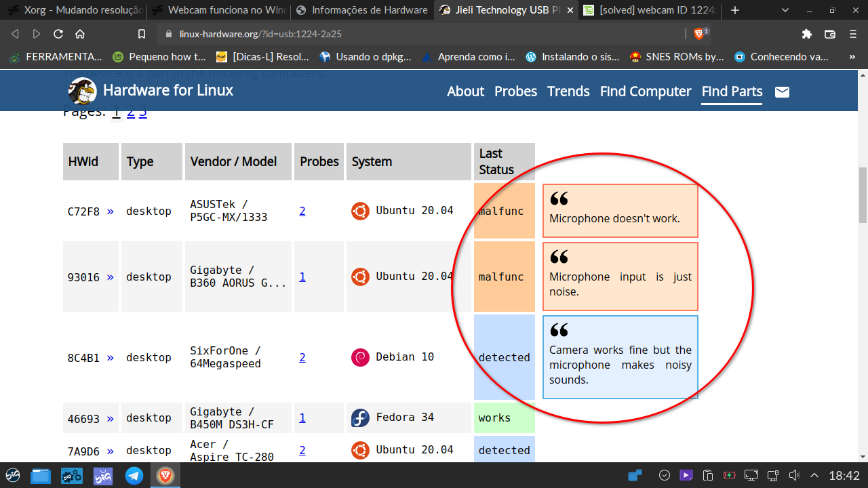Click Ubuntu logo in ASUSTek row
868x488 pixels.
point(360,211)
